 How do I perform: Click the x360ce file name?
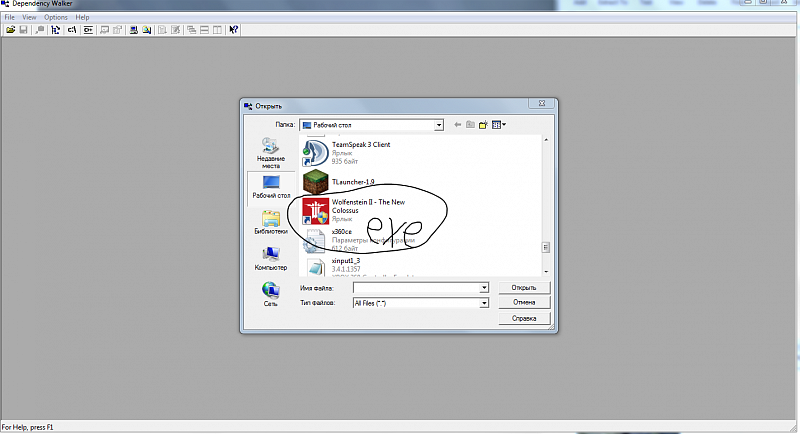(342, 232)
